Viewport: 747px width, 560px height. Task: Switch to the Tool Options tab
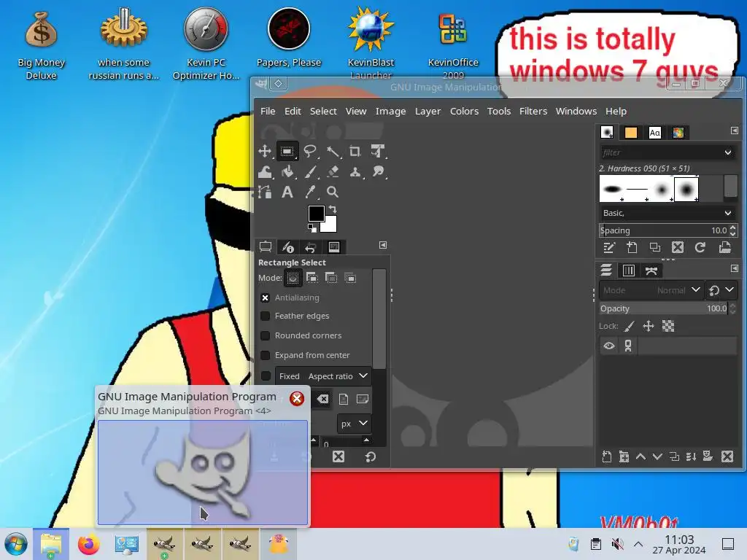[266, 246]
